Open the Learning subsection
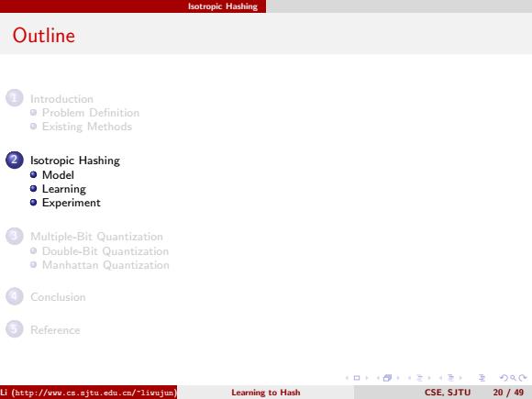 point(64,189)
